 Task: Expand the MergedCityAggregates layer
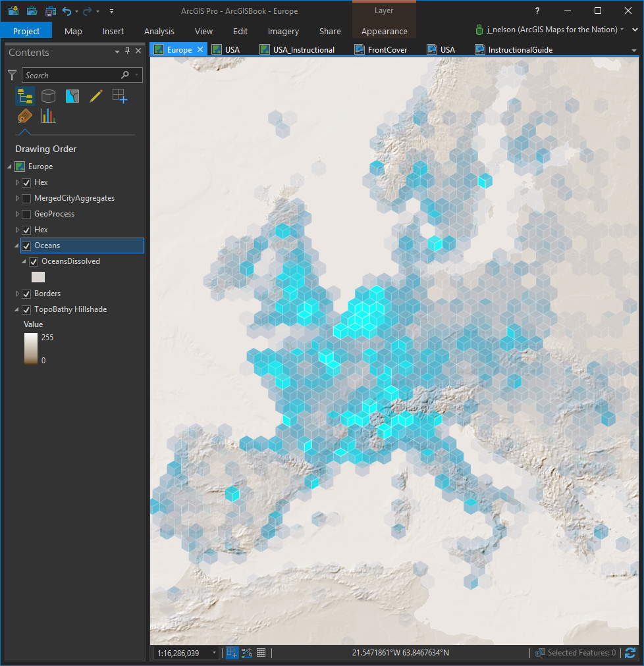[x=17, y=198]
